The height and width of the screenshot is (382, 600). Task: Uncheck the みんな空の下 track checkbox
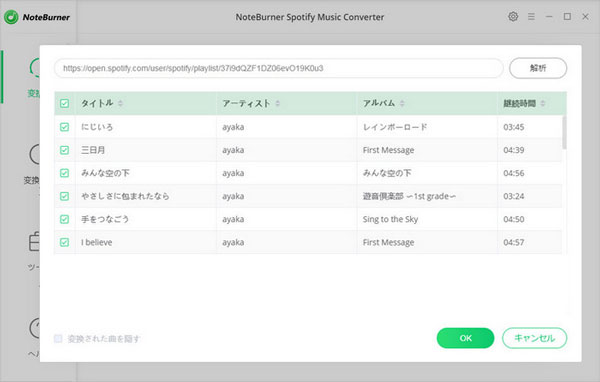click(x=64, y=173)
